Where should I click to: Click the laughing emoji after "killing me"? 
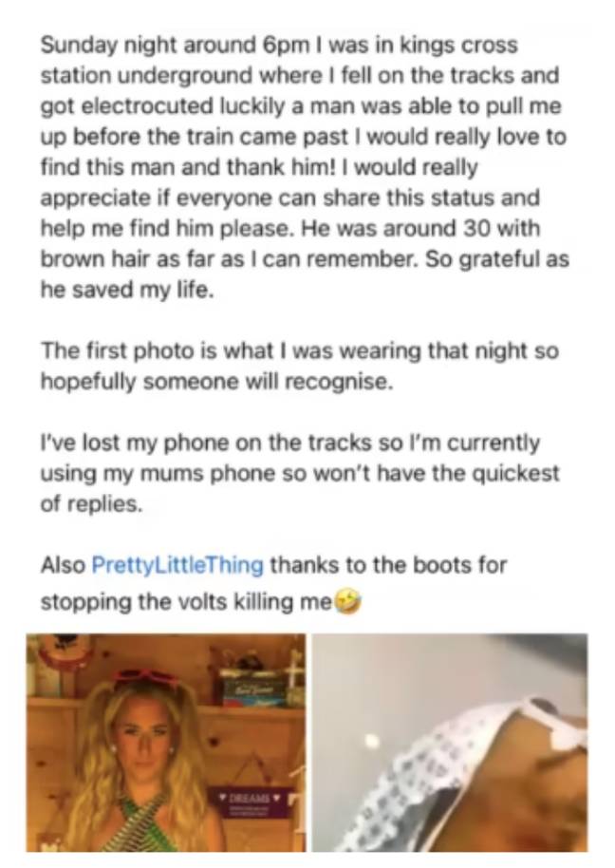coord(347,600)
